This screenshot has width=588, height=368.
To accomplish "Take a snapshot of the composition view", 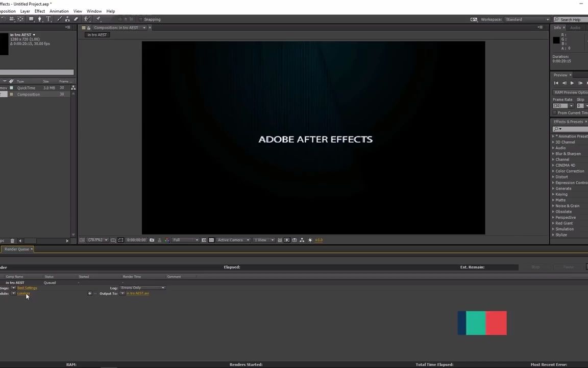I will [x=152, y=240].
